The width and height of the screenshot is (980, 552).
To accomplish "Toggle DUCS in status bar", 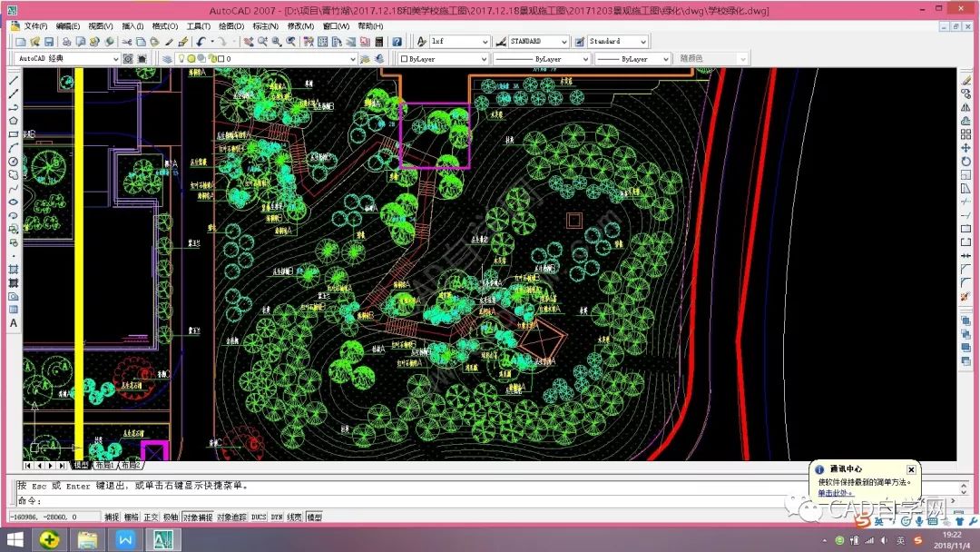I will 259,517.
